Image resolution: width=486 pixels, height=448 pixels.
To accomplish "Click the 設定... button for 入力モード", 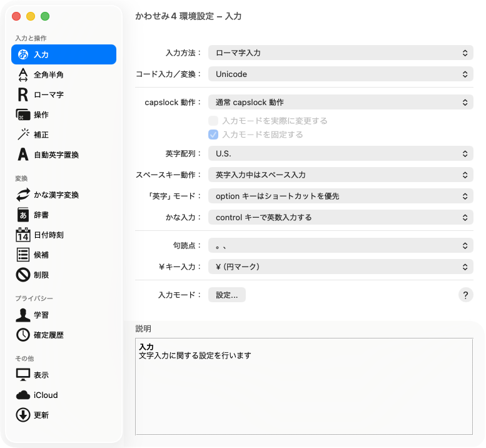I will (x=226, y=295).
